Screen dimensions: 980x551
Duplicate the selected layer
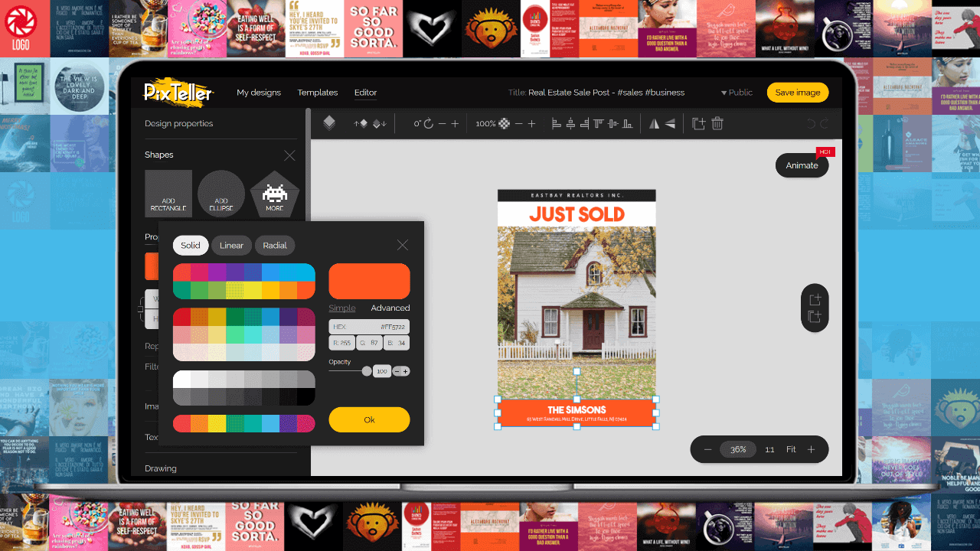(698, 123)
